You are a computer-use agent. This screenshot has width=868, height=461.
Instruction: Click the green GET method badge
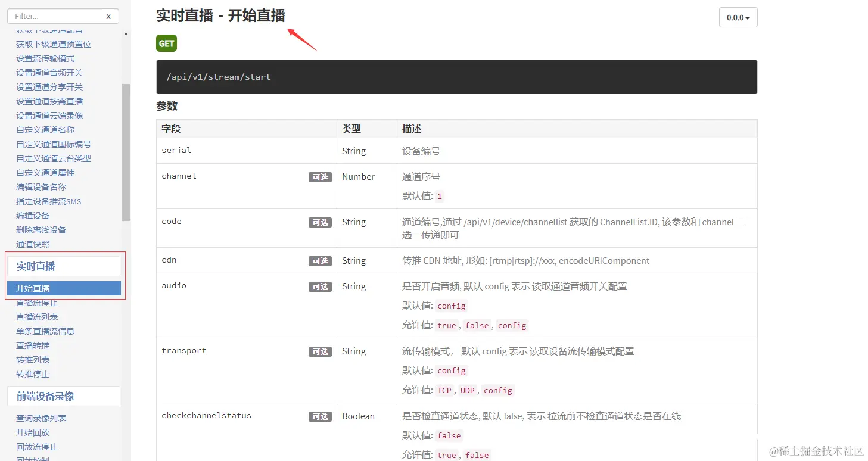(x=166, y=43)
